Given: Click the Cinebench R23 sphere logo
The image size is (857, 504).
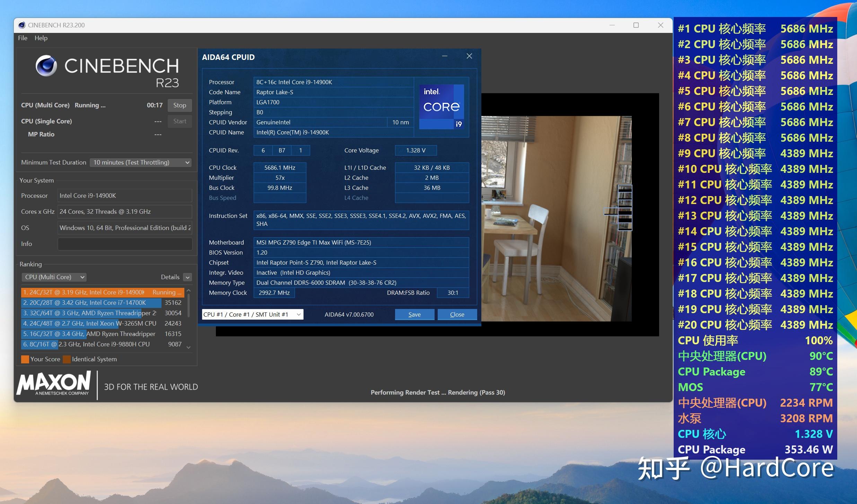Looking at the screenshot, I should (46, 65).
